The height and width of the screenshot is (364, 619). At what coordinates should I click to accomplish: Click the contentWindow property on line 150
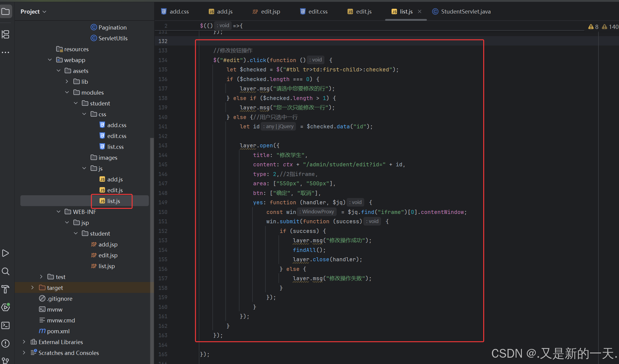442,212
